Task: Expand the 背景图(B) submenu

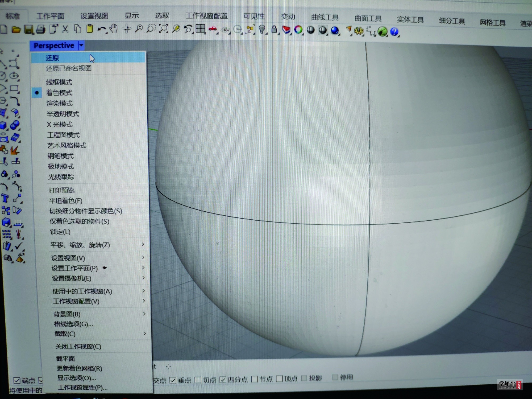Action: [97, 314]
